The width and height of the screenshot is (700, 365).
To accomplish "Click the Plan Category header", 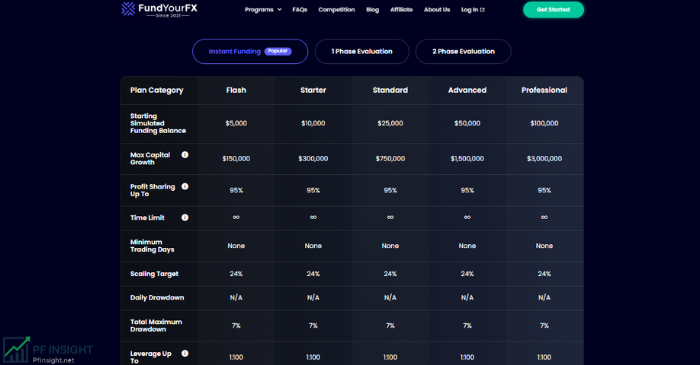I will click(157, 90).
